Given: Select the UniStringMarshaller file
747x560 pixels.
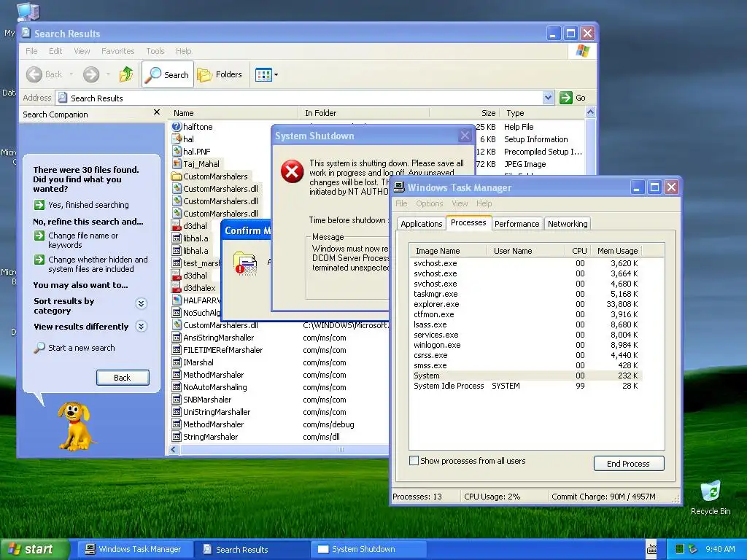Looking at the screenshot, I should tap(217, 412).
